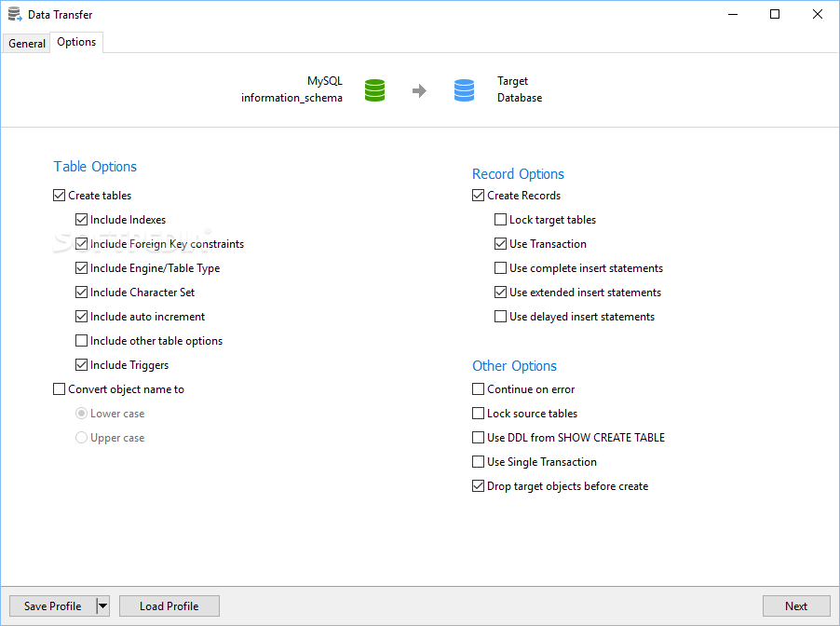Uncheck Use Transaction
Viewport: 840px width, 626px height.
point(500,243)
